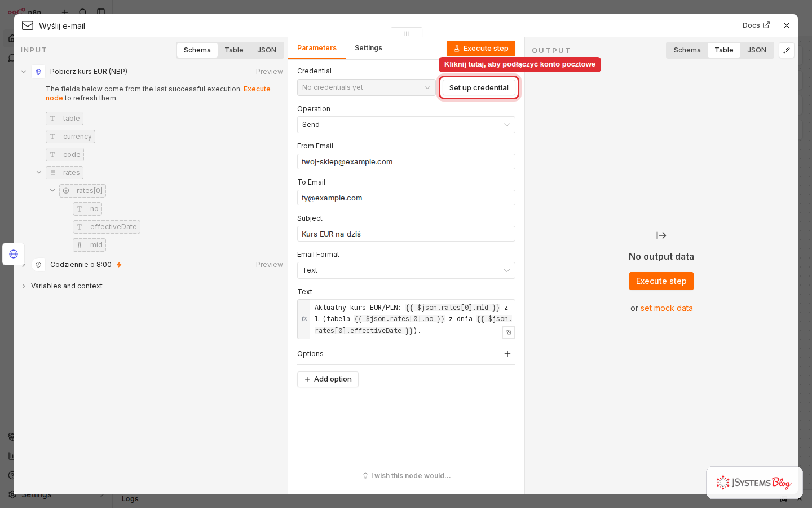Select the mid number field

click(89, 245)
